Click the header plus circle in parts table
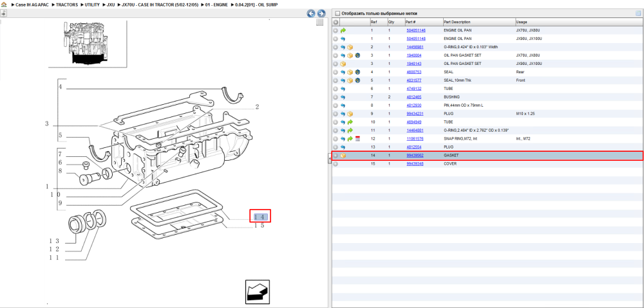644x308 pixels. 336,22
